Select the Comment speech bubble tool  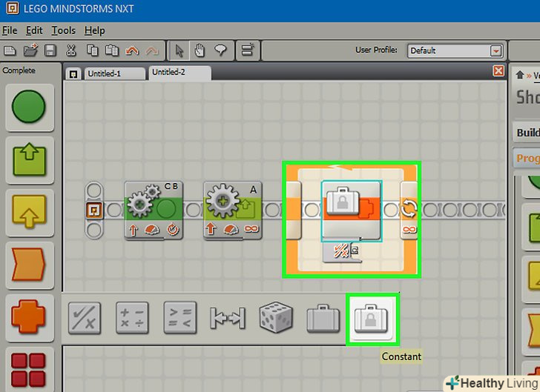coord(220,50)
